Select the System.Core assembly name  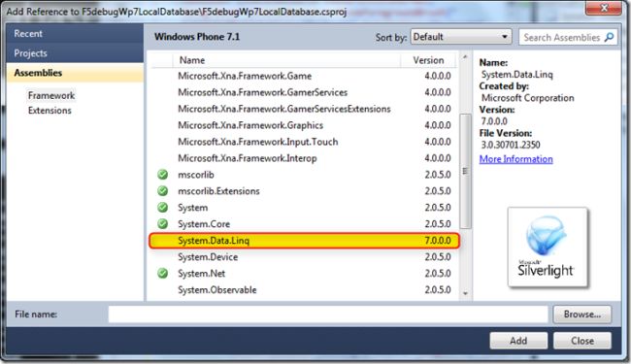click(204, 224)
